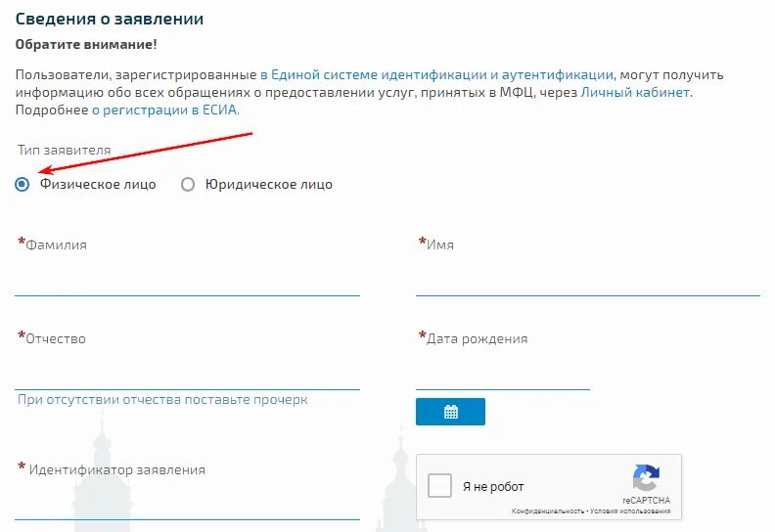Image resolution: width=775 pixels, height=532 pixels.
Task: Click the Сведения о заявлении heading
Action: 110,19
